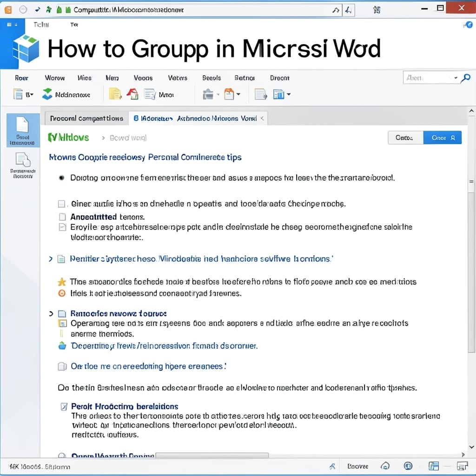Open the Dreom menu
The width and height of the screenshot is (476, 476).
click(x=279, y=78)
